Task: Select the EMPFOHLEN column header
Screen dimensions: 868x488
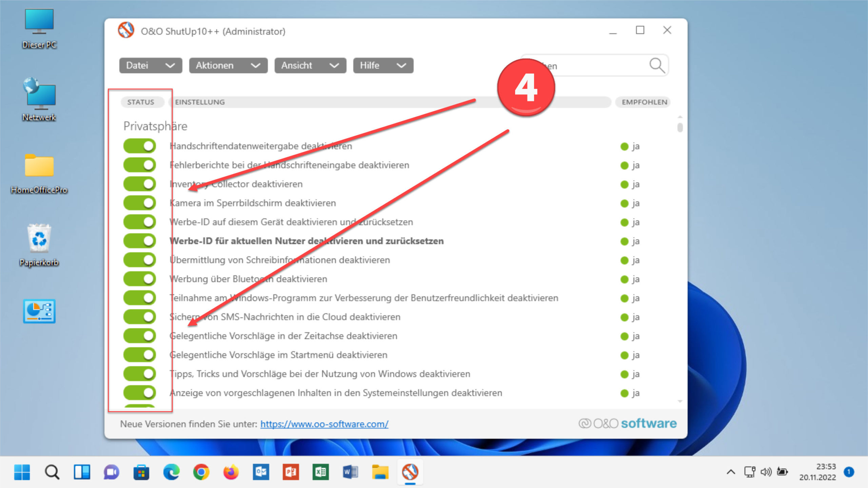Action: [643, 102]
